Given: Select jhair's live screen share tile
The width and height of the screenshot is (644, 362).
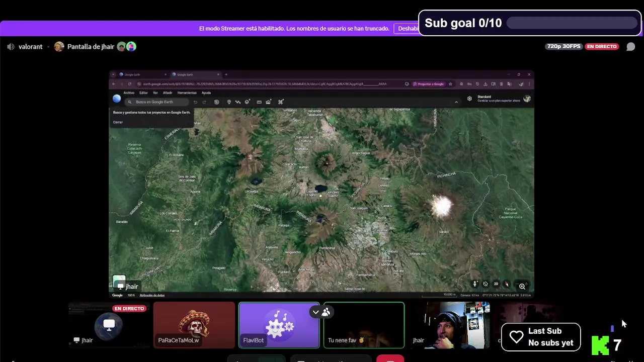Looking at the screenshot, I should 109,325.
